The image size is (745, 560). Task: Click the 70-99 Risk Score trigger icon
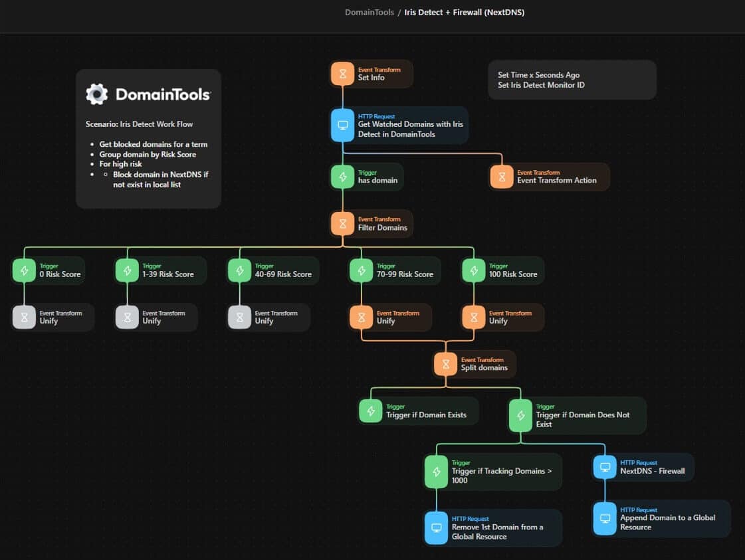point(362,270)
